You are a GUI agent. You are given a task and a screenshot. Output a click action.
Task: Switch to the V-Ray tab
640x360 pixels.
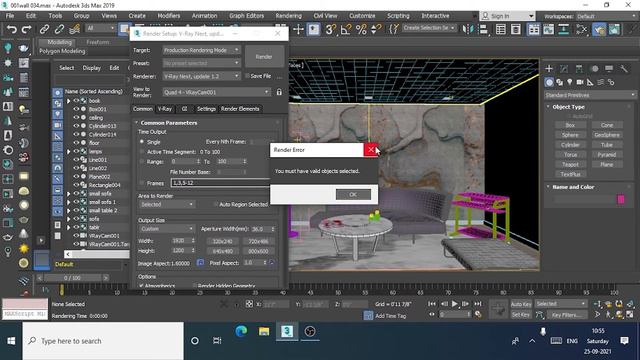pyautogui.click(x=165, y=109)
